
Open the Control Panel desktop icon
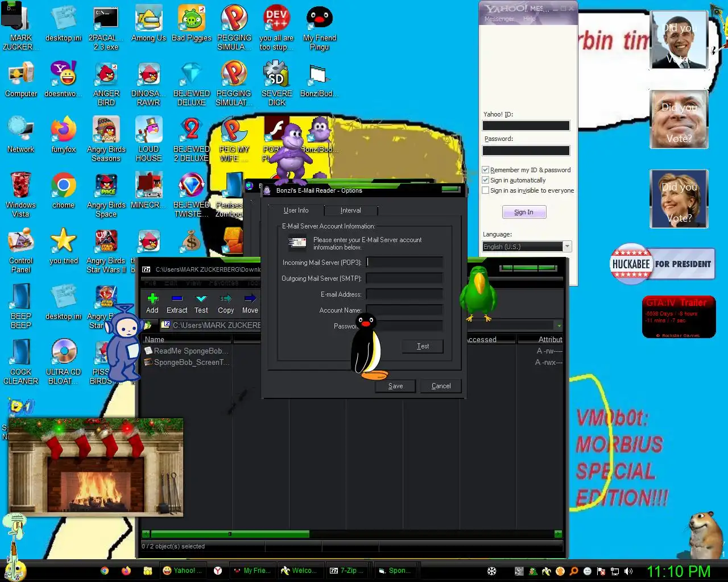tap(21, 250)
